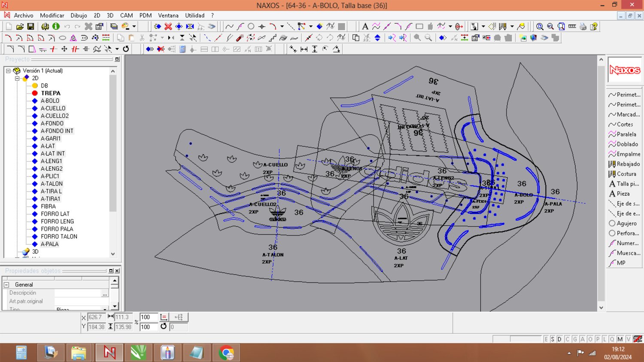Collapse the 2D tree branch

[17, 78]
